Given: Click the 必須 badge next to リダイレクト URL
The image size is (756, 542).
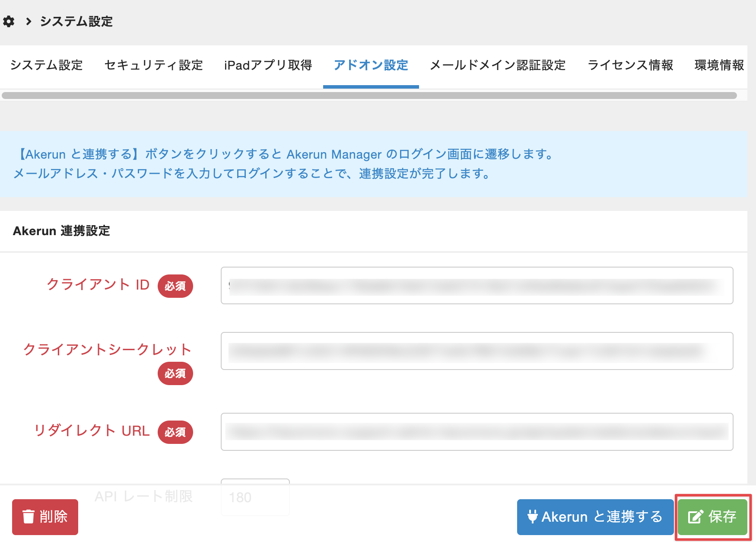Looking at the screenshot, I should (x=175, y=432).
